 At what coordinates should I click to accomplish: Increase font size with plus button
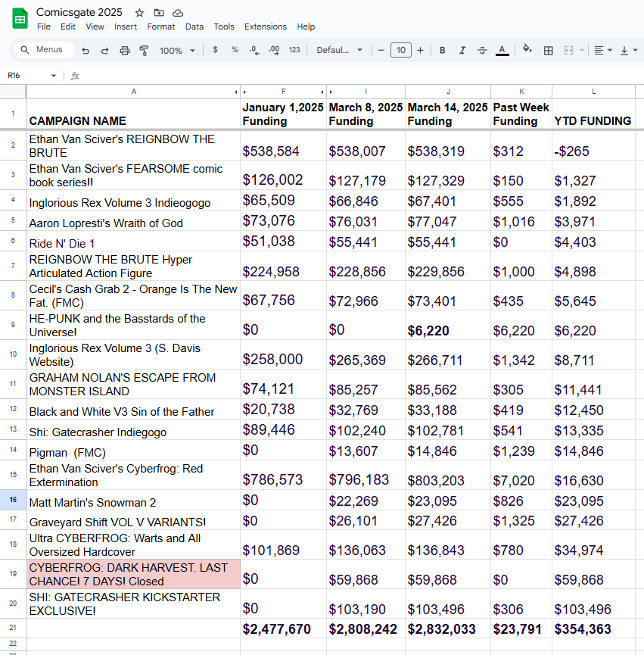[x=420, y=50]
